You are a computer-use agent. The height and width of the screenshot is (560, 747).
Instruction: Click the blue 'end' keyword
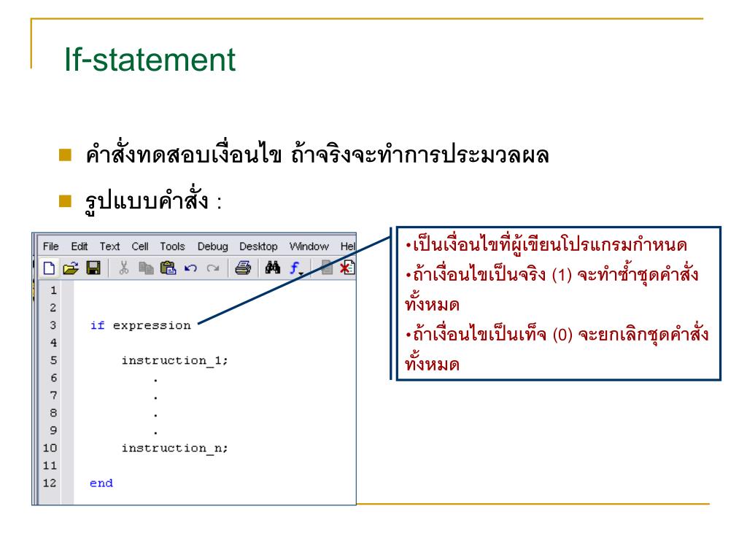101,483
